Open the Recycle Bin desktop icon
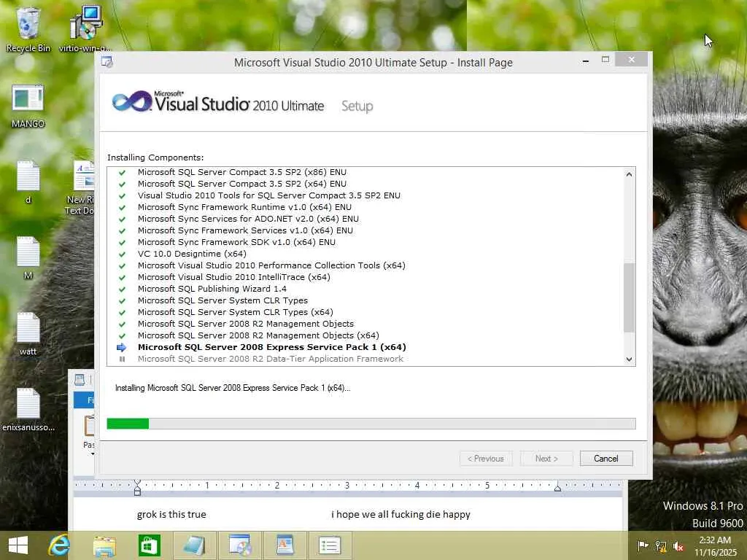 [x=28, y=29]
